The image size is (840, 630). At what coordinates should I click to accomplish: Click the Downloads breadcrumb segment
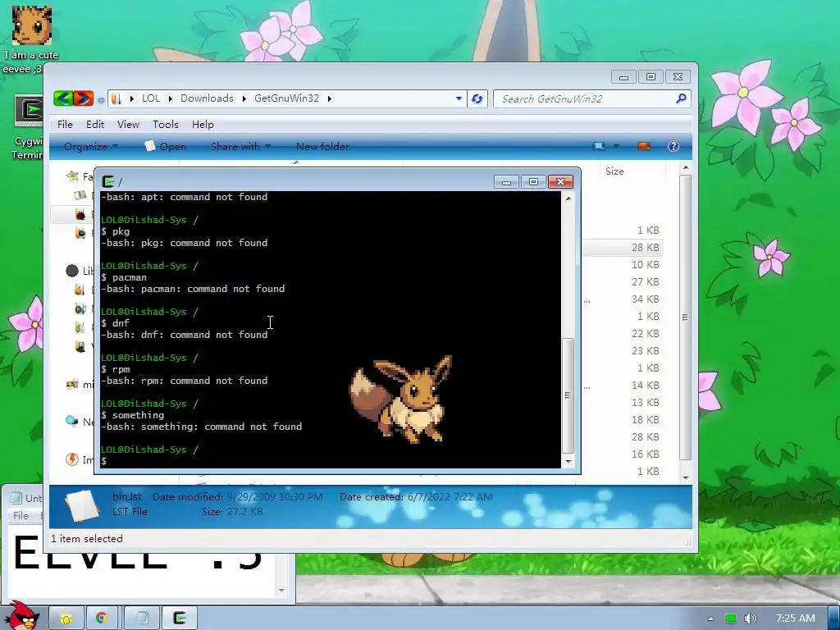(207, 98)
